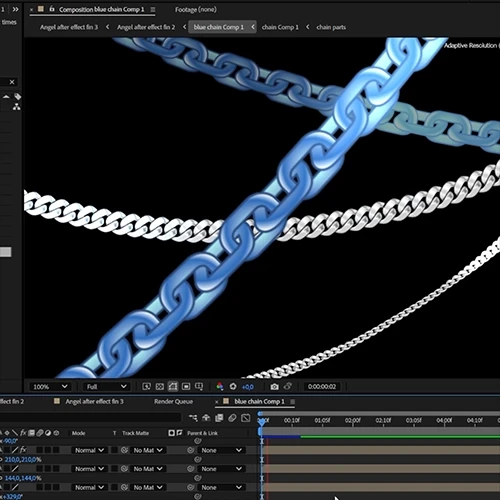
Task: Click the 210,0,210,0% scale value
Action: tap(23, 460)
